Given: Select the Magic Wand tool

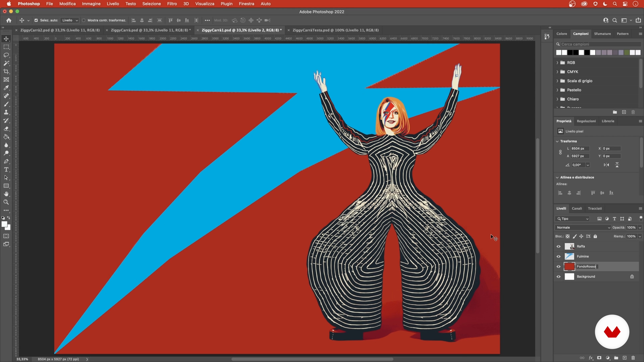Looking at the screenshot, I should pos(6,63).
